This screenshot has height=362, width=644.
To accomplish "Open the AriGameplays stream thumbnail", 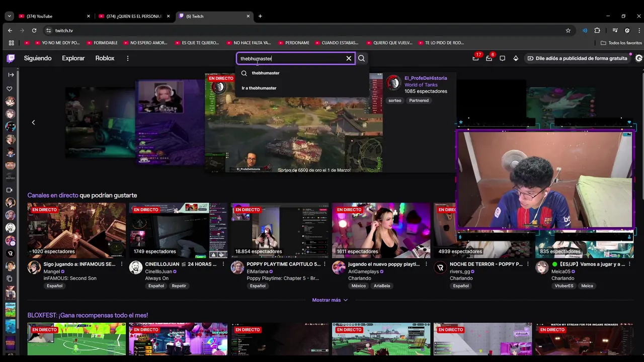I will (381, 230).
